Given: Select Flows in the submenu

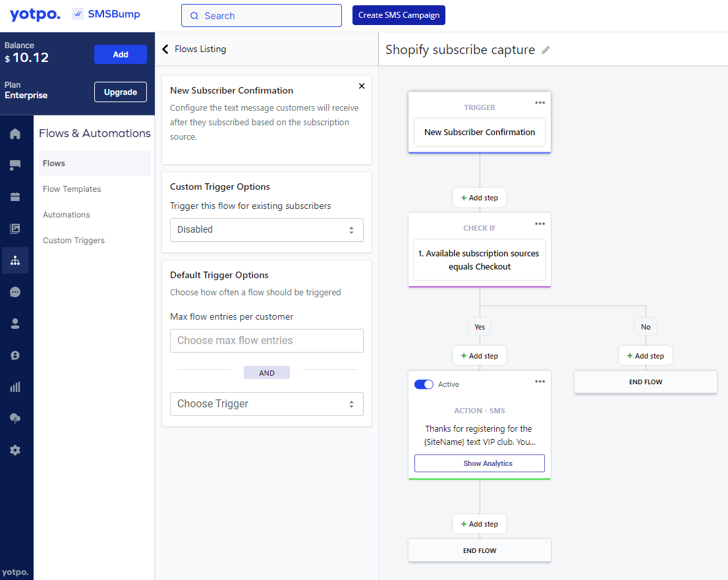Looking at the screenshot, I should pos(95,163).
